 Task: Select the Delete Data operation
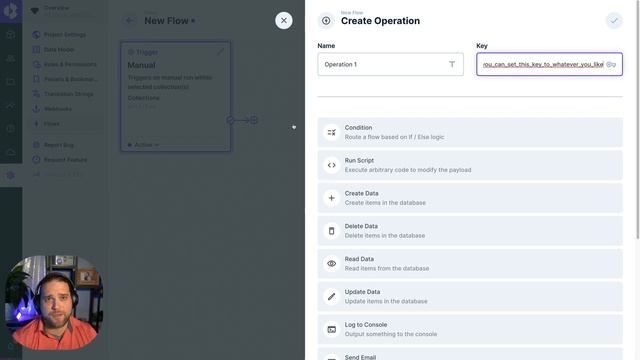(470, 231)
